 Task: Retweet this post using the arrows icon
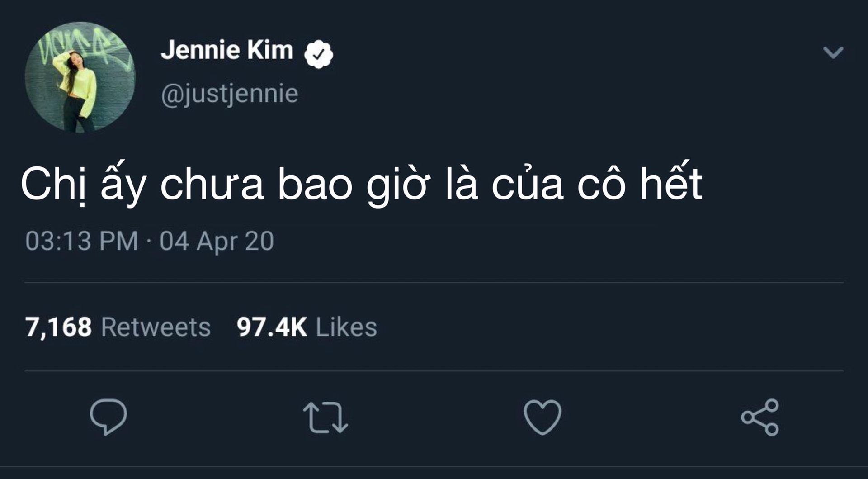coord(325,417)
